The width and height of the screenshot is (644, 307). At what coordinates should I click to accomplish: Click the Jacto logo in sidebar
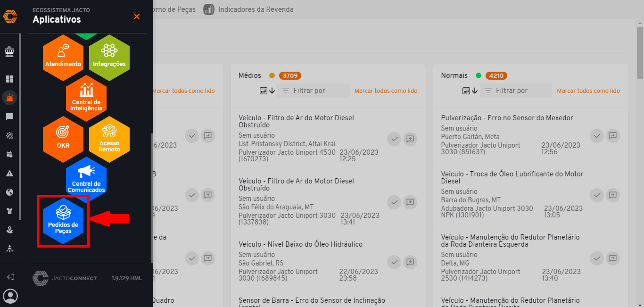[10, 17]
